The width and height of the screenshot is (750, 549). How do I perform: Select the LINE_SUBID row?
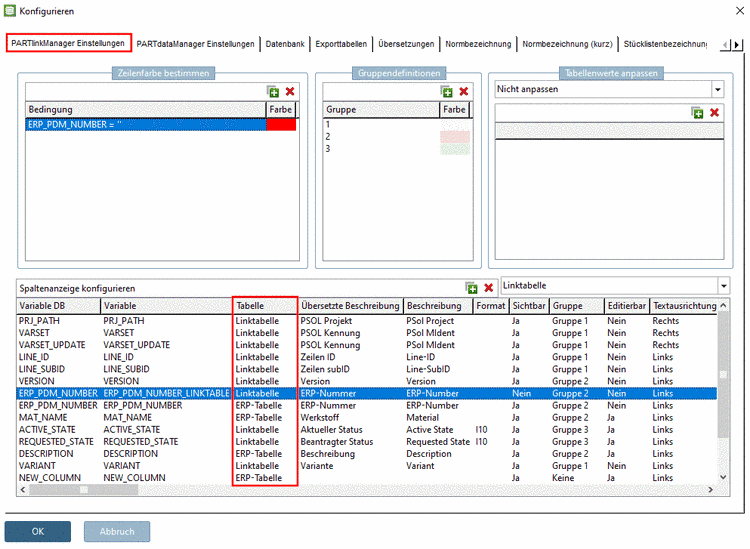pyautogui.click(x=367, y=369)
